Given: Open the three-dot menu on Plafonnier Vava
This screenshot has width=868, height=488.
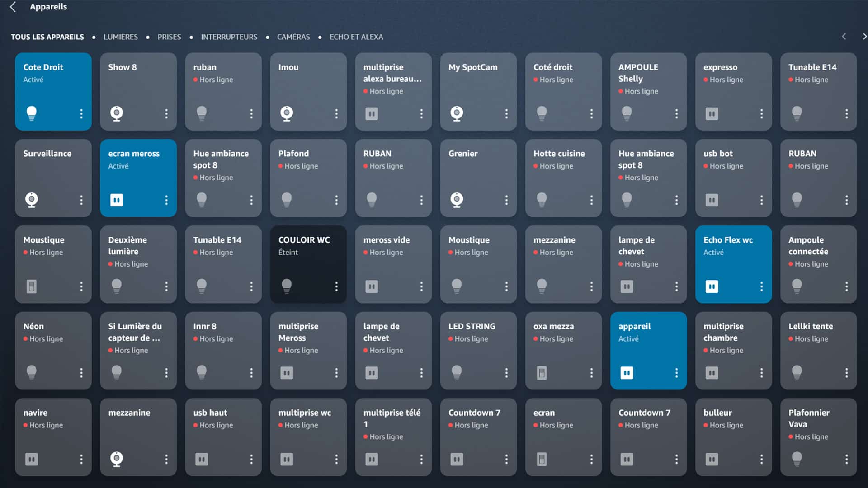Looking at the screenshot, I should tap(846, 459).
